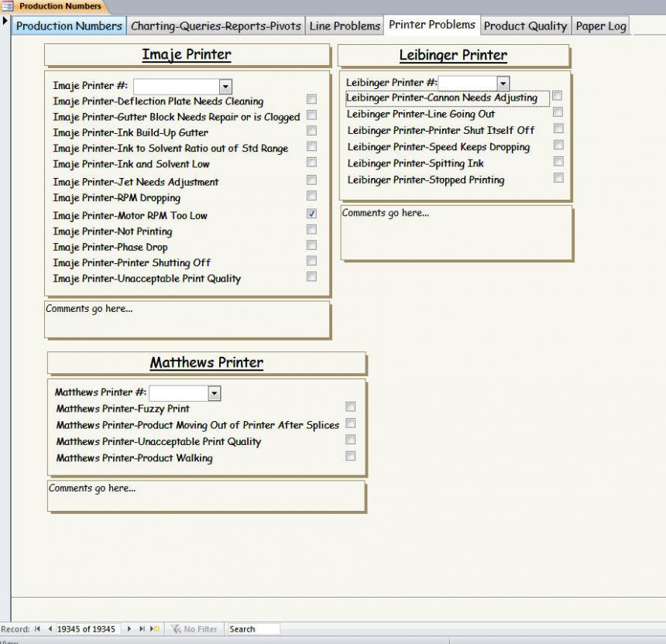Open Paper Log tab
The width and height of the screenshot is (666, 644).
pos(601,26)
